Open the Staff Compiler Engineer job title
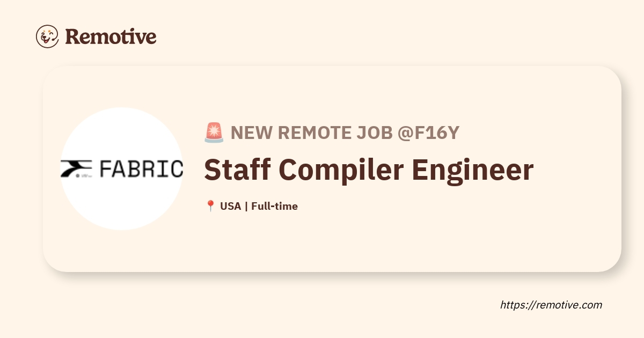644x338 pixels. click(x=369, y=170)
